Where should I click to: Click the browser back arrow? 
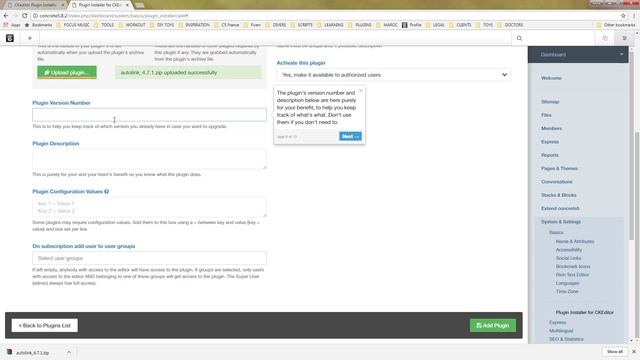[6, 16]
